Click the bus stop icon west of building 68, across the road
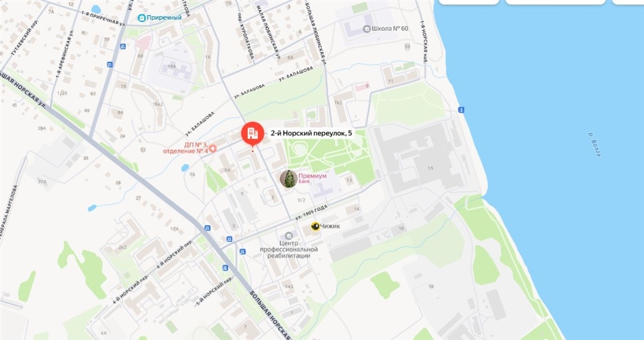This screenshot has height=340, width=644. click(109, 65)
